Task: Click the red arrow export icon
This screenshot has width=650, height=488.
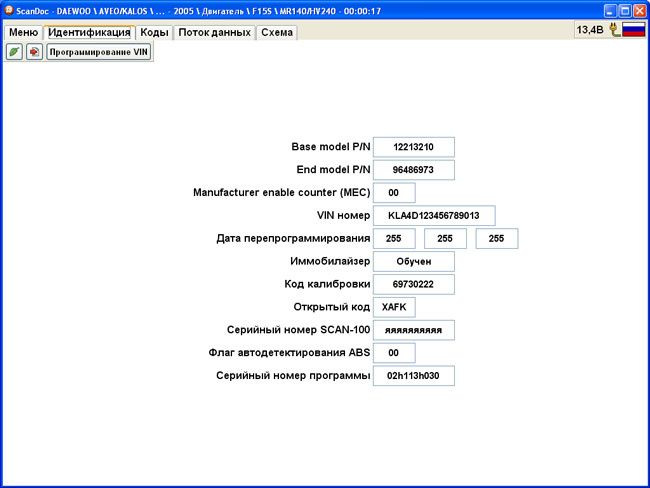Action: point(34,52)
